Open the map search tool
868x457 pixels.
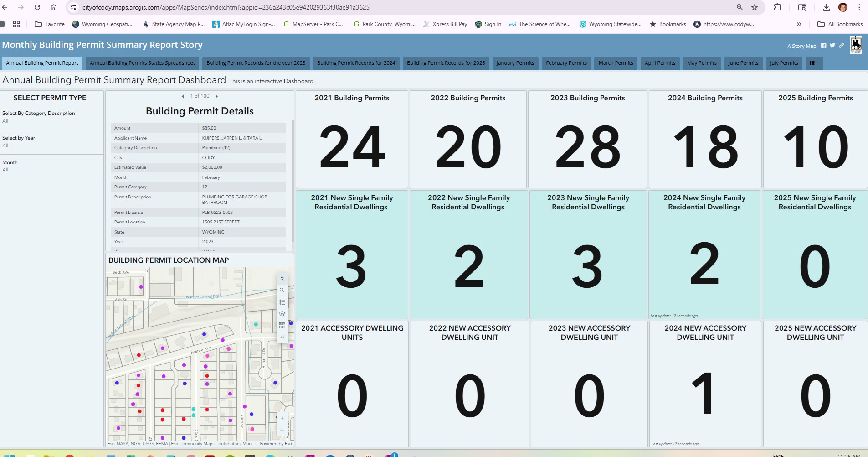282,290
